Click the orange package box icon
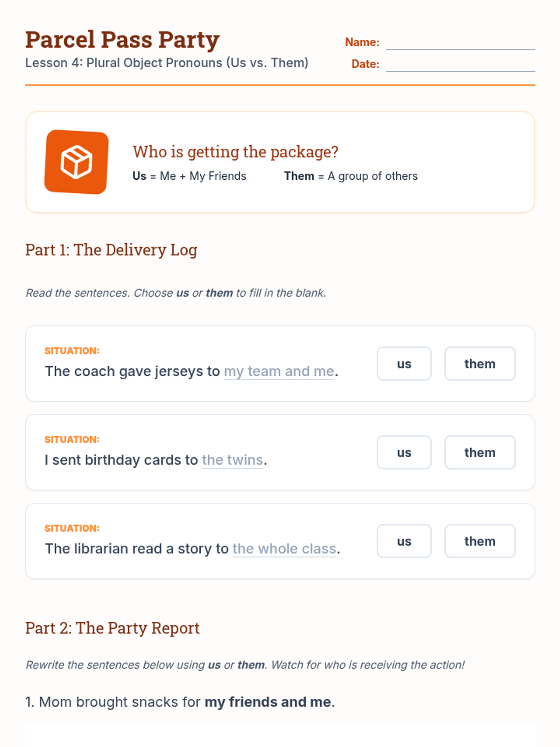The image size is (560, 747). pos(77,162)
